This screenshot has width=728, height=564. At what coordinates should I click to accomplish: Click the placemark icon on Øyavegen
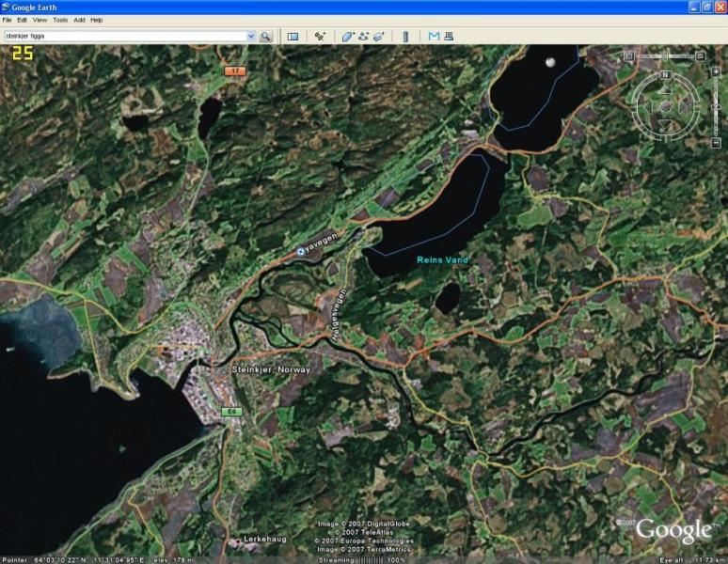pyautogui.click(x=300, y=251)
